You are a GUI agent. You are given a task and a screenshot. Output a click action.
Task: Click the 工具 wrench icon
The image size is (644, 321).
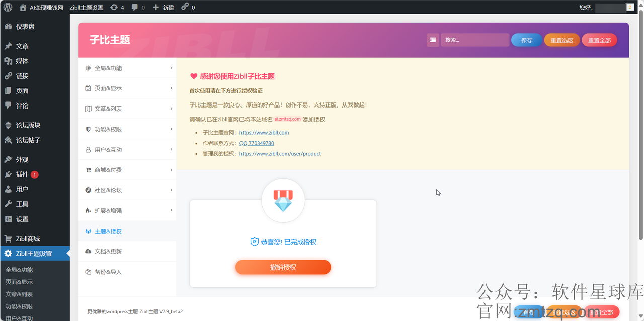(x=8, y=204)
